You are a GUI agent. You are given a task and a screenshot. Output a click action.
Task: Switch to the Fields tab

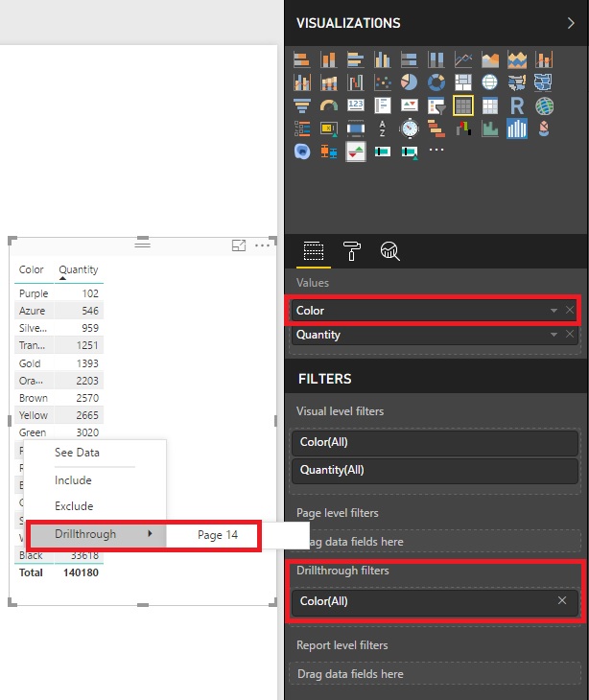click(314, 251)
